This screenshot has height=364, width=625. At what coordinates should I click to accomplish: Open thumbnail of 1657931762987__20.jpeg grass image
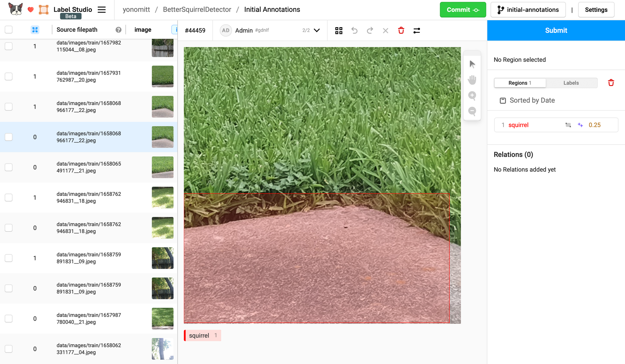[x=162, y=76]
